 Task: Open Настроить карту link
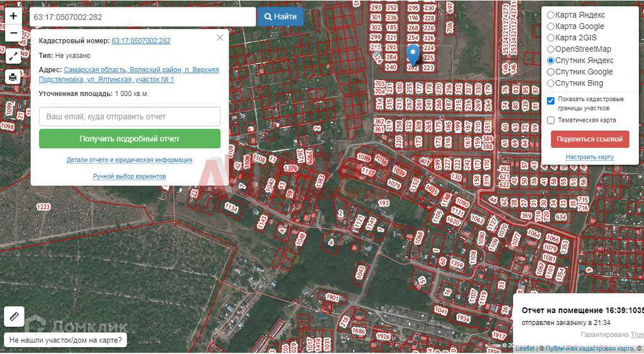tap(590, 157)
